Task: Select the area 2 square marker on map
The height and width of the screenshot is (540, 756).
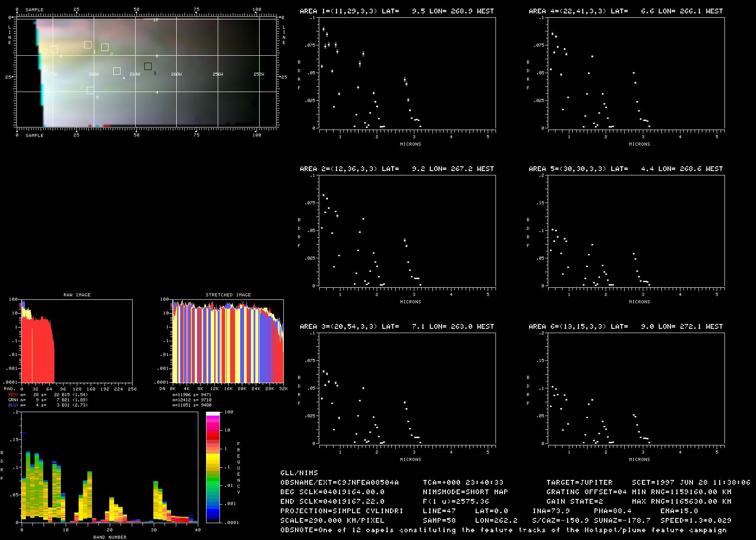Action: [105, 47]
